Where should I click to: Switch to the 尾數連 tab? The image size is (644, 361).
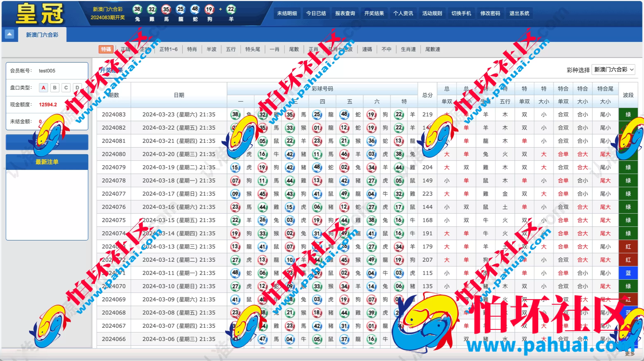[433, 49]
